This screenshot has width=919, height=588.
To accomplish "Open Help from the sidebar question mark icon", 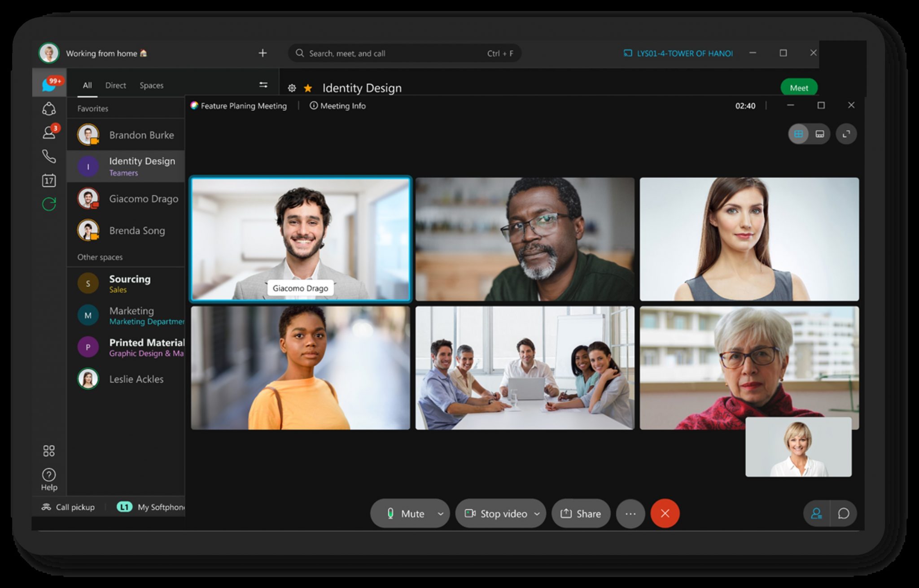I will pyautogui.click(x=49, y=475).
